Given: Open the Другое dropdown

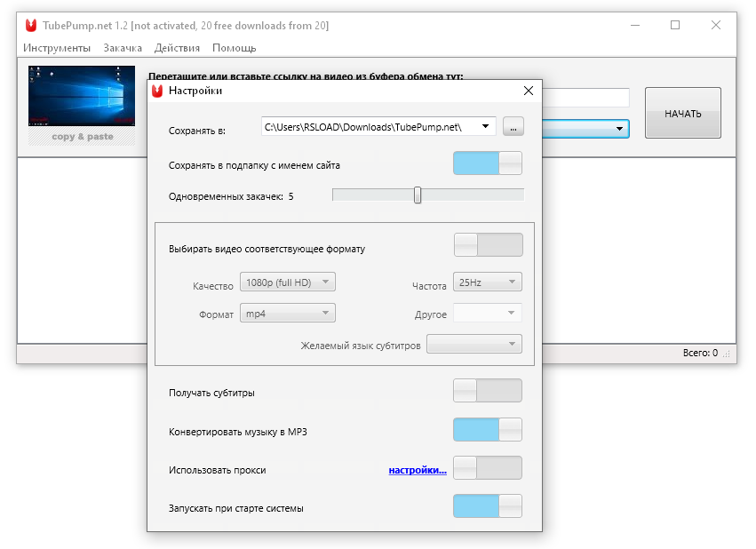Looking at the screenshot, I should 488,313.
